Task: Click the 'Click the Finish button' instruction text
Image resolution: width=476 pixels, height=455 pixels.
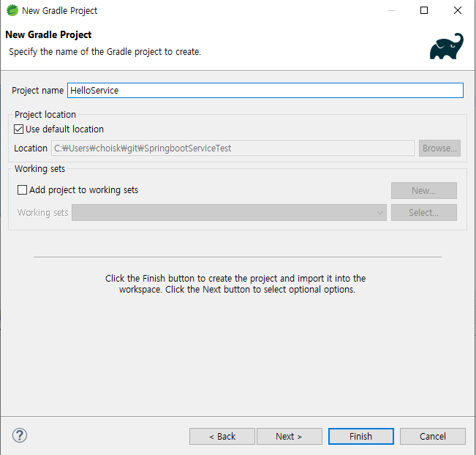Action: [235, 284]
